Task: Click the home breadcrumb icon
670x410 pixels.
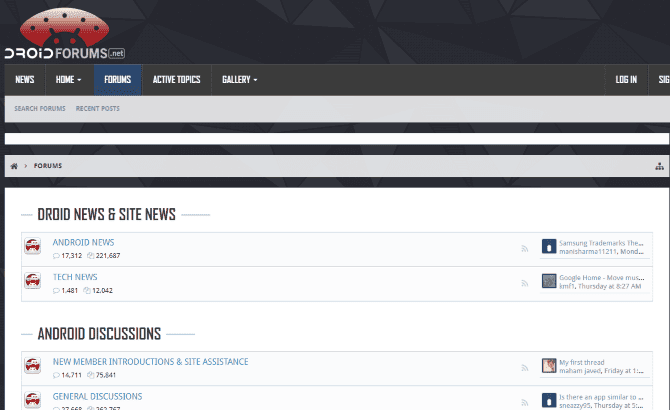Action: [14, 166]
